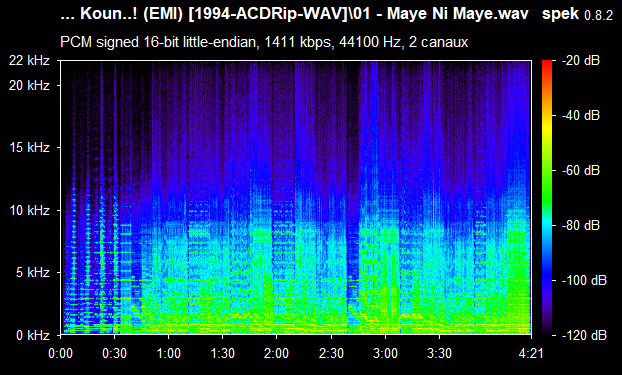Click the green section near -60 dB on scale
The height and width of the screenshot is (375, 622).
pos(547,171)
